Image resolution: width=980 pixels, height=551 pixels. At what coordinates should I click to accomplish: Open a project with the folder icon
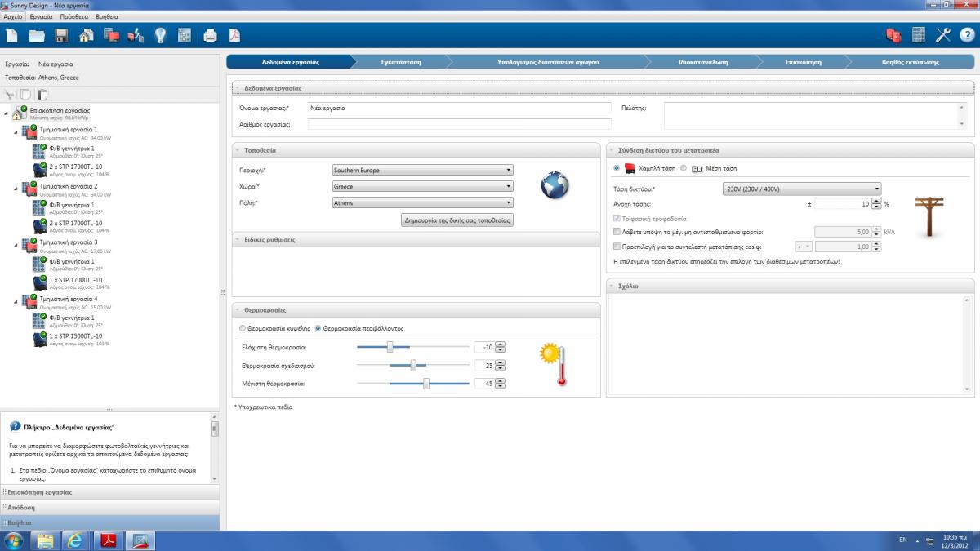coord(37,35)
